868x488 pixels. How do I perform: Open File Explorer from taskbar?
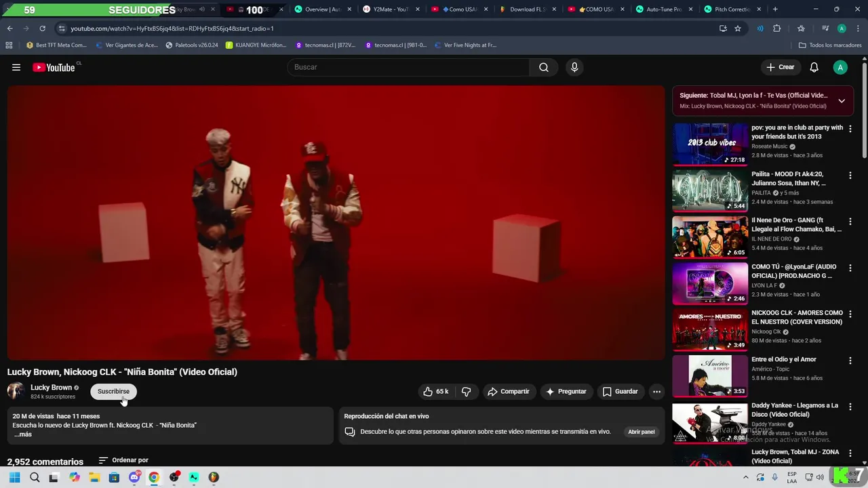click(x=94, y=477)
